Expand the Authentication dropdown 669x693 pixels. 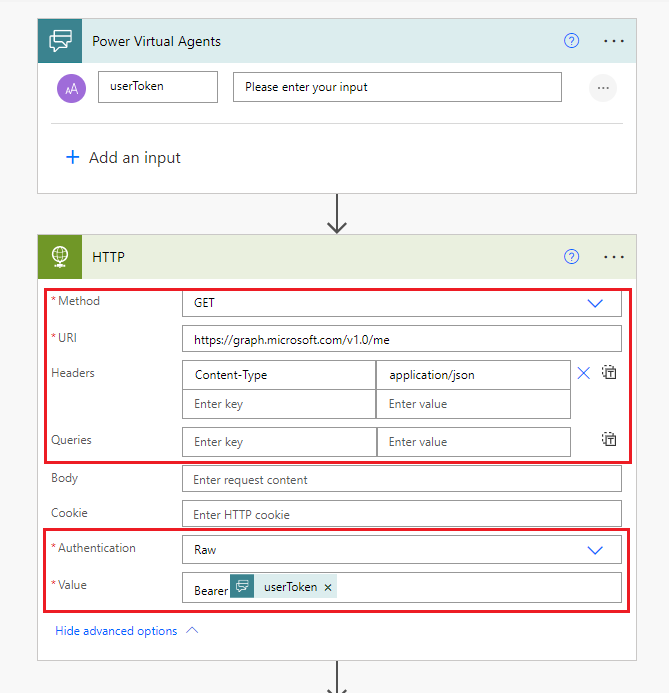pos(595,550)
